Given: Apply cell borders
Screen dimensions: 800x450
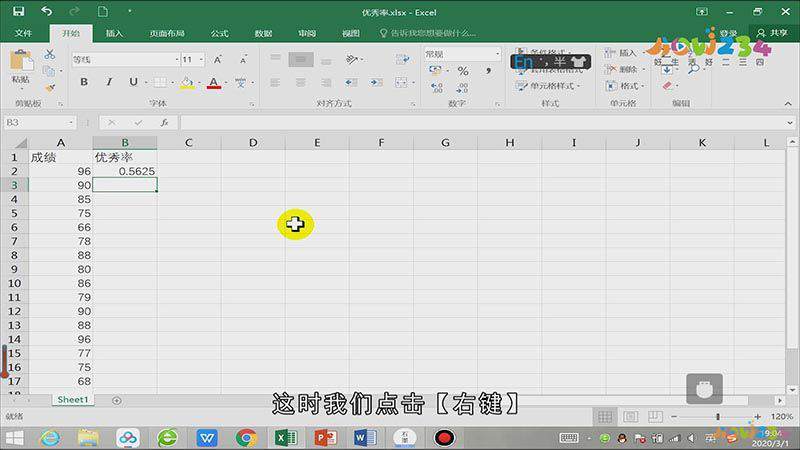Looking at the screenshot, I should point(160,82).
